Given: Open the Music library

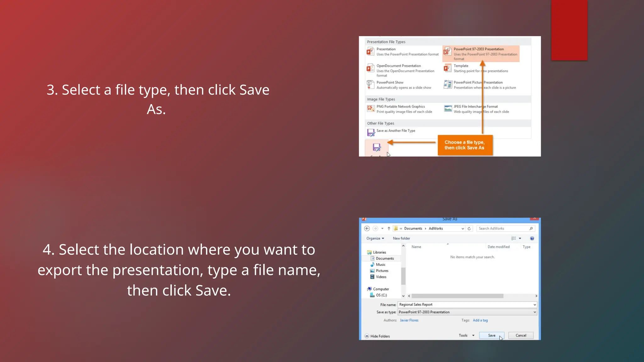Looking at the screenshot, I should click(378, 265).
